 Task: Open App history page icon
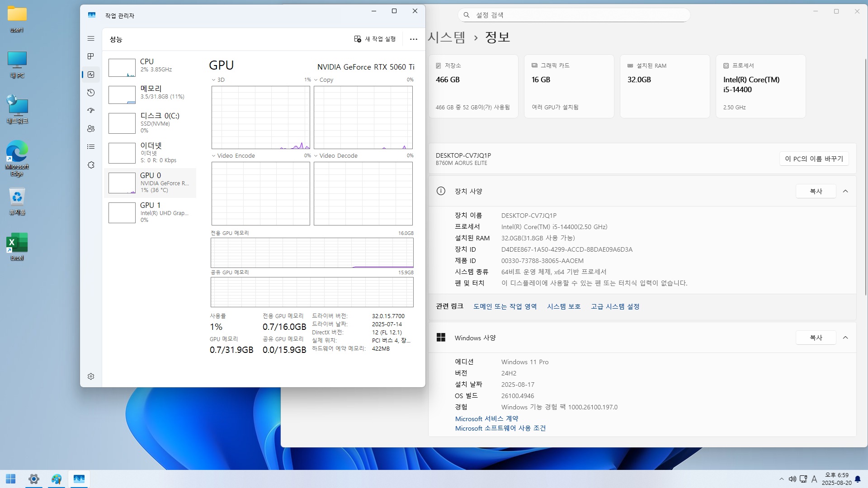(x=91, y=93)
